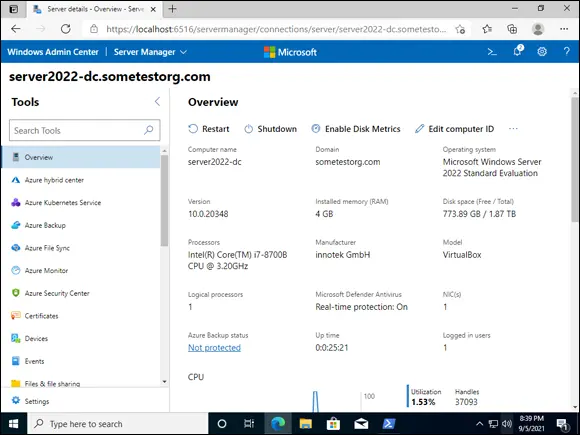Select the CPU Utilization 1.53% value

[x=423, y=402]
